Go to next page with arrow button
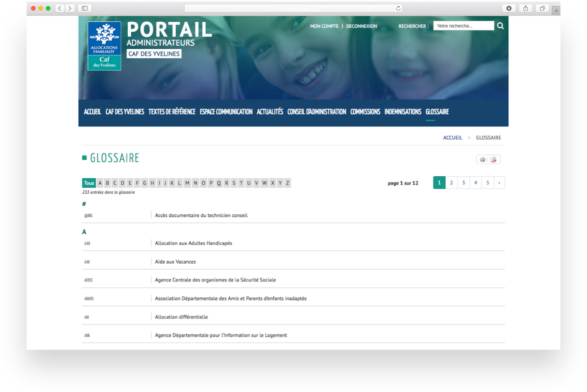587x392 pixels. 499,182
